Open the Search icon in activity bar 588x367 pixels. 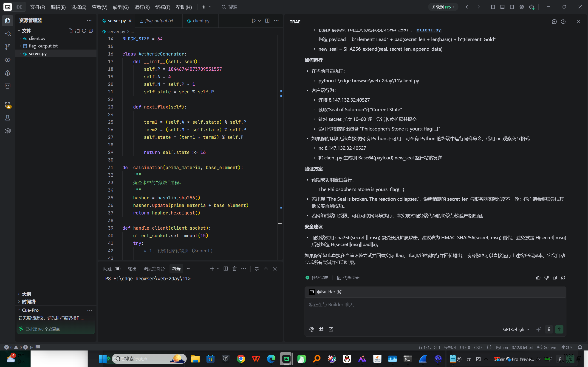pos(8,34)
